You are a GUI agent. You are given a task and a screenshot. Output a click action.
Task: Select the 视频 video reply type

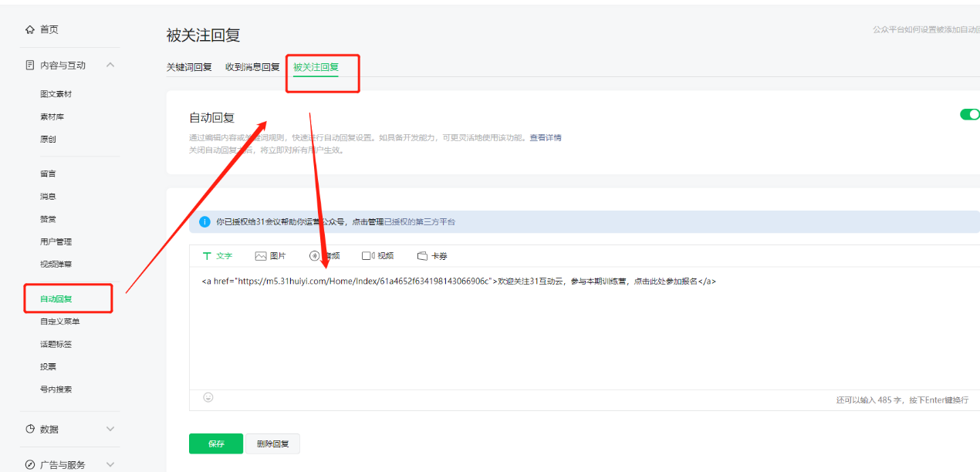click(378, 255)
